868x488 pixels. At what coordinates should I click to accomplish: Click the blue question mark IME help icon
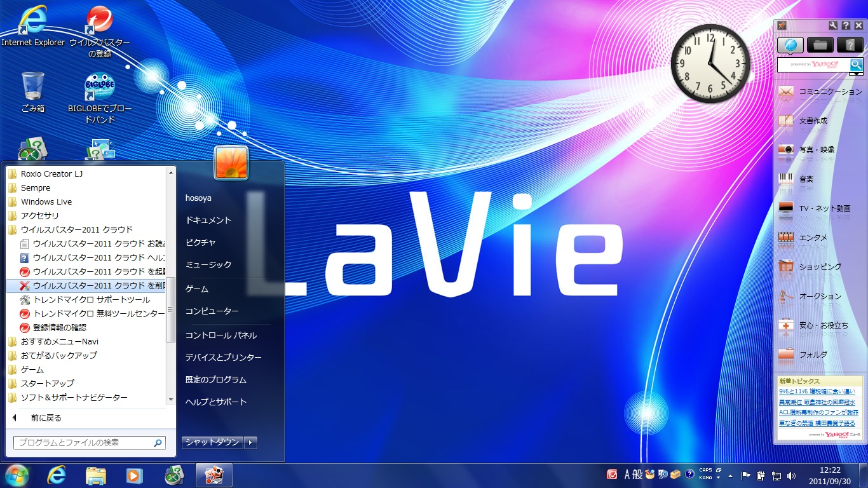coord(689,474)
